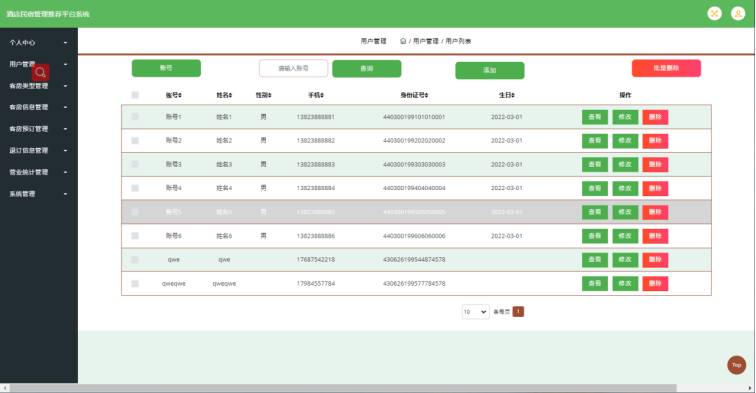Click the fullscreen toggle icon in header
The width and height of the screenshot is (756, 393).
[715, 14]
